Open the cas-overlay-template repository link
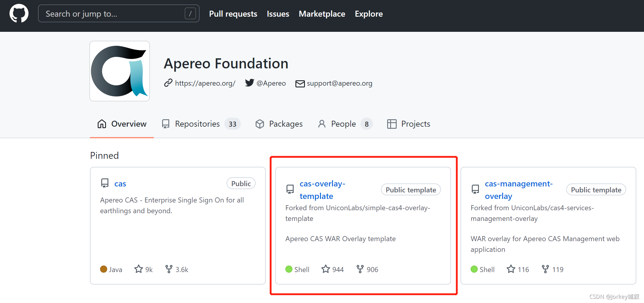 [322, 190]
